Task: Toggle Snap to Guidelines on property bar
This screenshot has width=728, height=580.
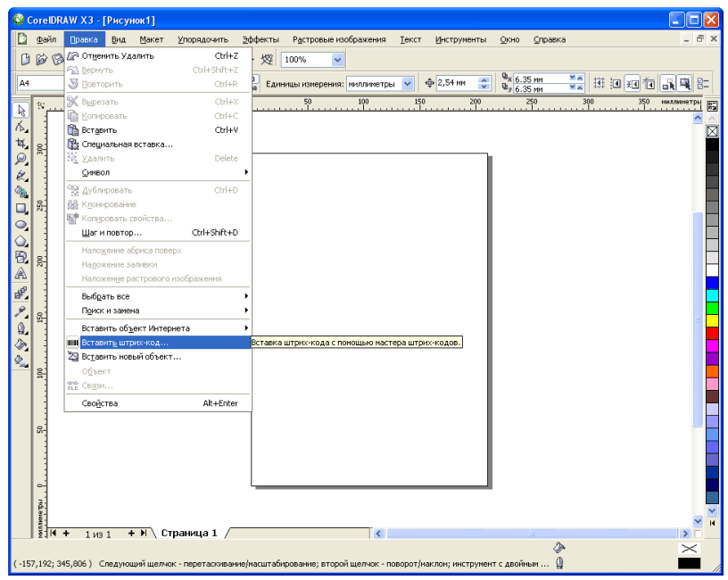Action: point(616,84)
